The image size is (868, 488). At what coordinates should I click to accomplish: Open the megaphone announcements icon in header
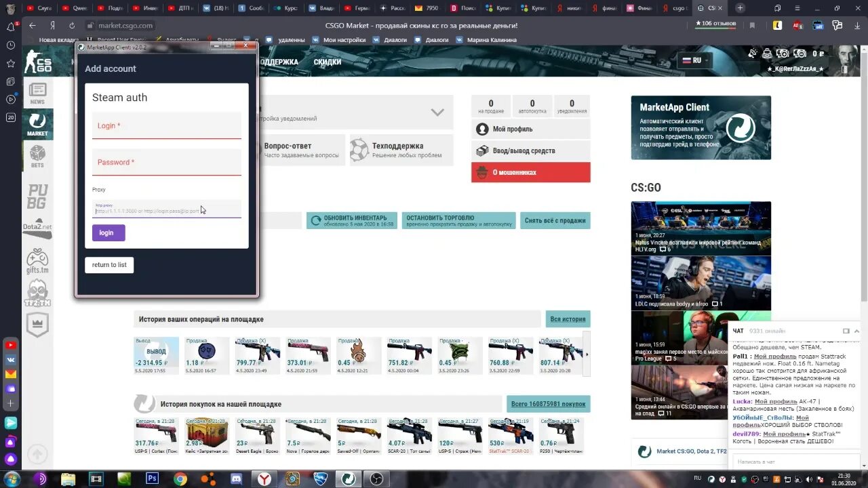tap(752, 54)
